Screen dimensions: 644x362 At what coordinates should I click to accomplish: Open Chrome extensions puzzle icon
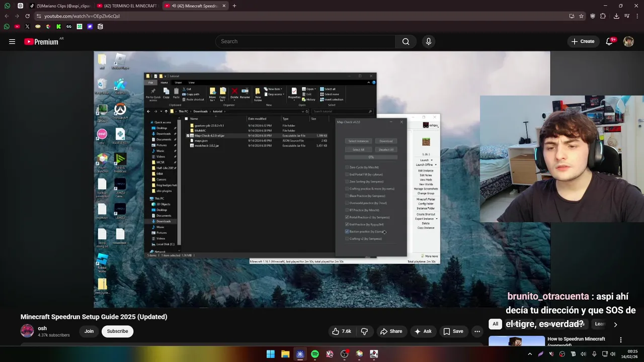pyautogui.click(x=603, y=16)
